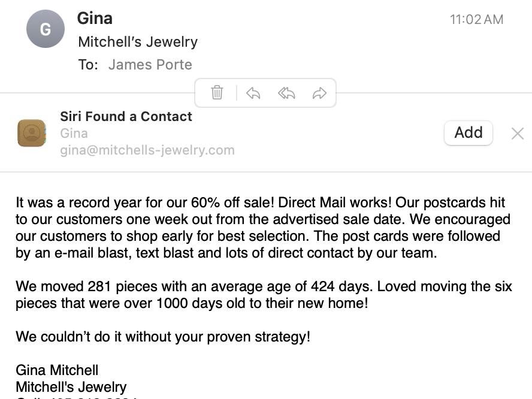532x399 pixels.
Task: Click the subject line Mitchell's Jewelry
Action: tap(138, 42)
